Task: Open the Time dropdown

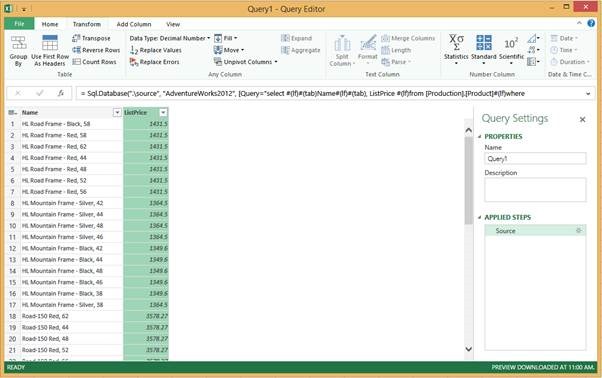Action: point(564,50)
